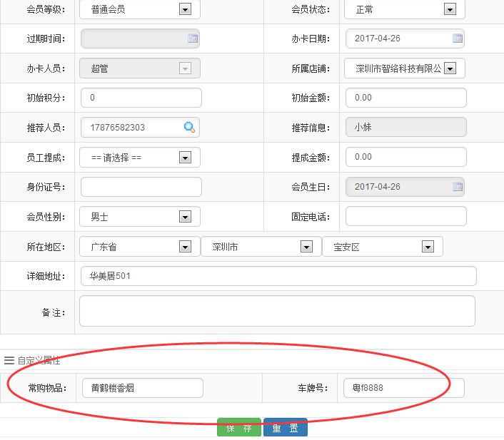Open the 会员等级 dropdown showing 普通会员
The width and height of the screenshot is (504, 440).
(140, 9)
